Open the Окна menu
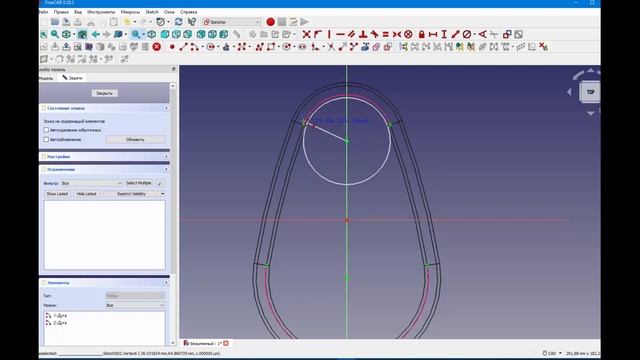 tap(169, 12)
